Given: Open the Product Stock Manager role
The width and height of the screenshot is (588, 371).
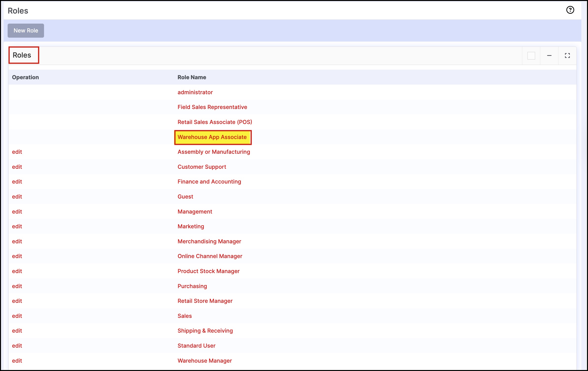Looking at the screenshot, I should pyautogui.click(x=208, y=271).
